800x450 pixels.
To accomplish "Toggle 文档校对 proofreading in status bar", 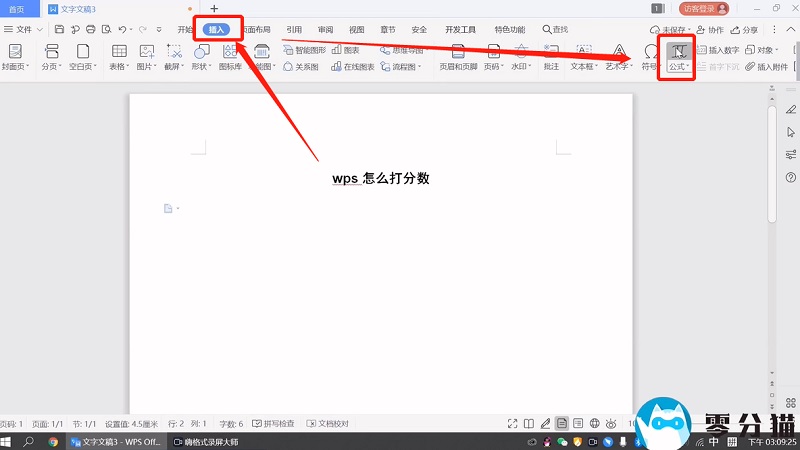I will (327, 424).
